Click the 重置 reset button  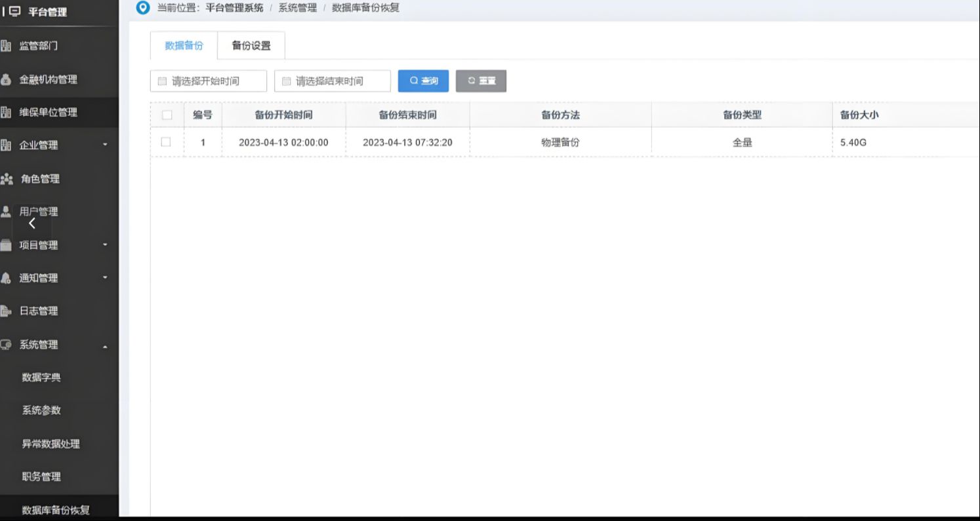tap(481, 81)
